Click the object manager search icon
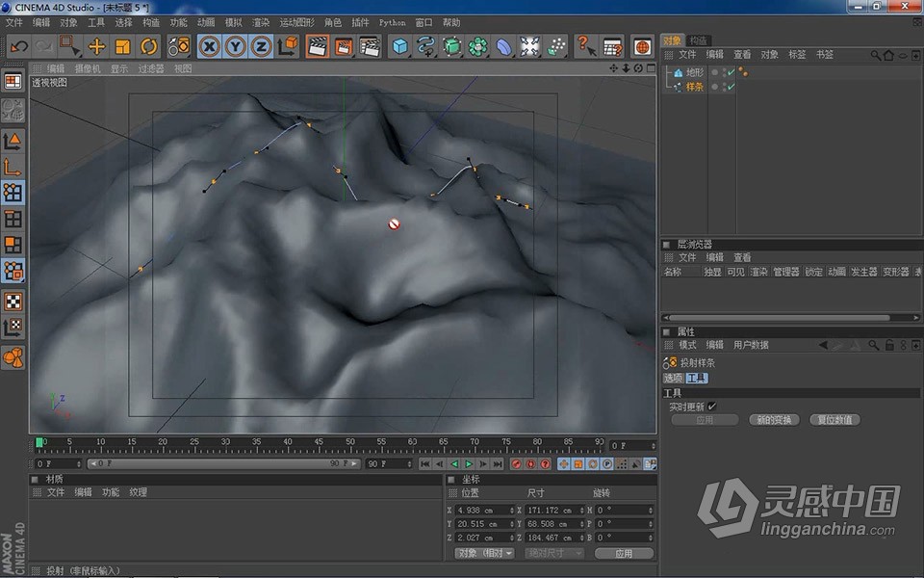Viewport: 924px width, 578px height. (x=876, y=55)
